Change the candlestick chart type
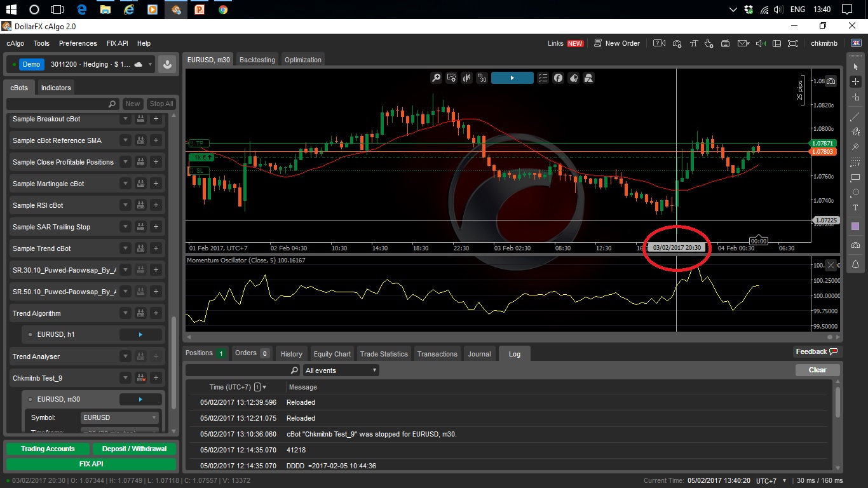This screenshot has height=488, width=868. click(467, 78)
